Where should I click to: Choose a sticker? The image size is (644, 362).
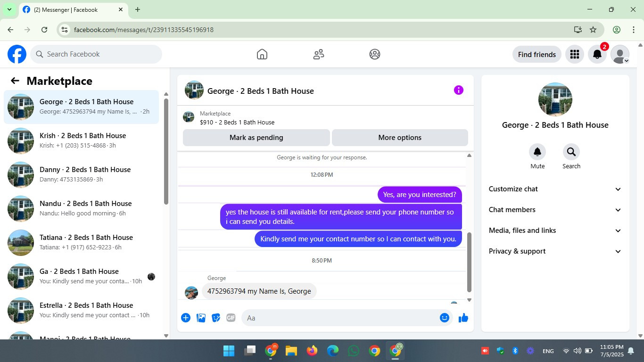click(216, 318)
